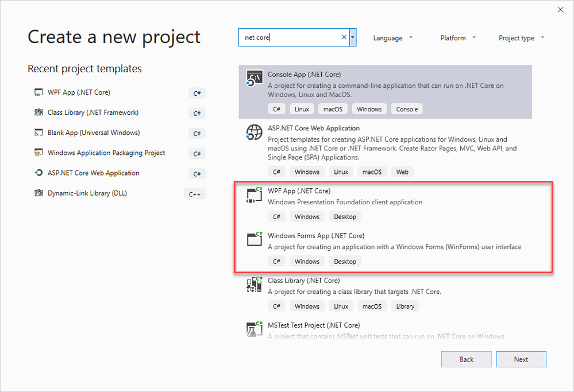Click the WPF App (.NET Core) template icon

pos(254,195)
